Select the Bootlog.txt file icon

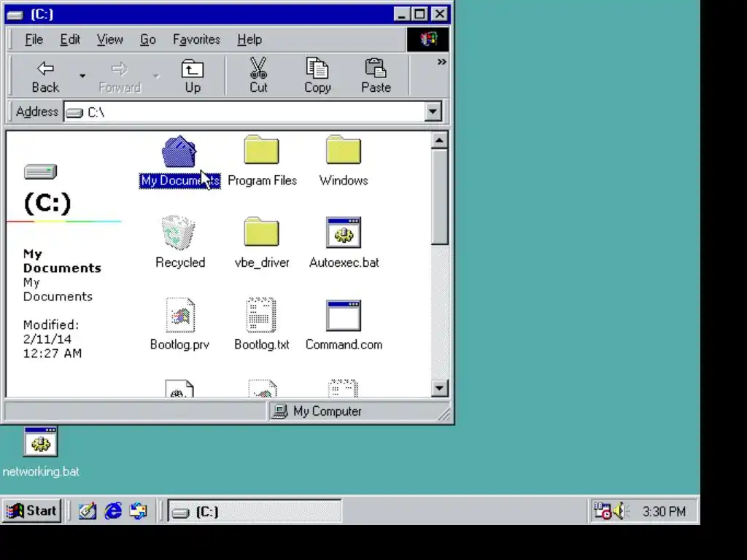tap(261, 315)
